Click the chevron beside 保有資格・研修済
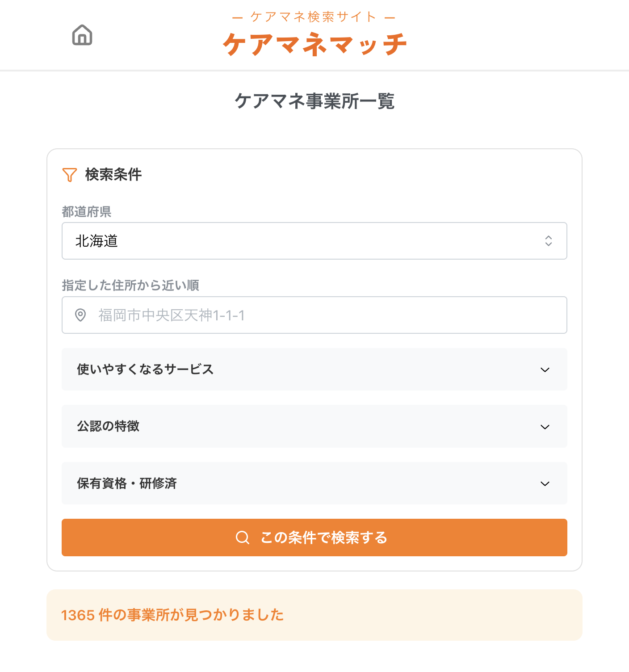The width and height of the screenshot is (629, 672). [x=545, y=483]
